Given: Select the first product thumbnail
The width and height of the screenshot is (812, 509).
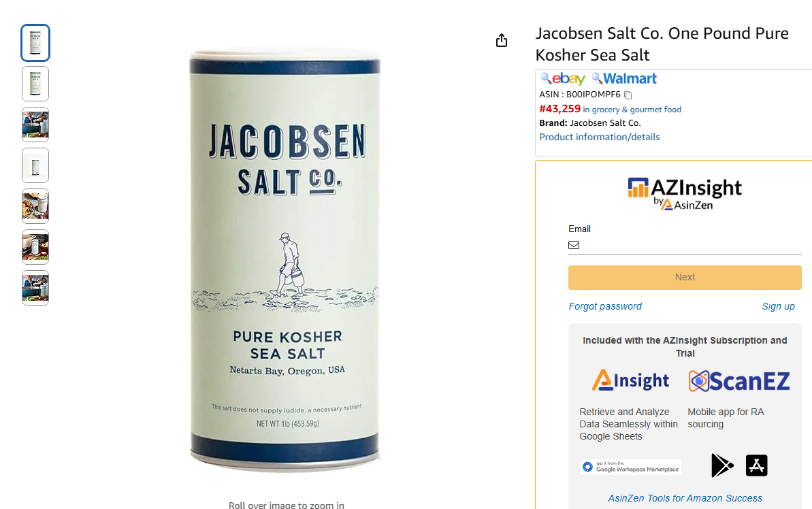Looking at the screenshot, I should (35, 43).
